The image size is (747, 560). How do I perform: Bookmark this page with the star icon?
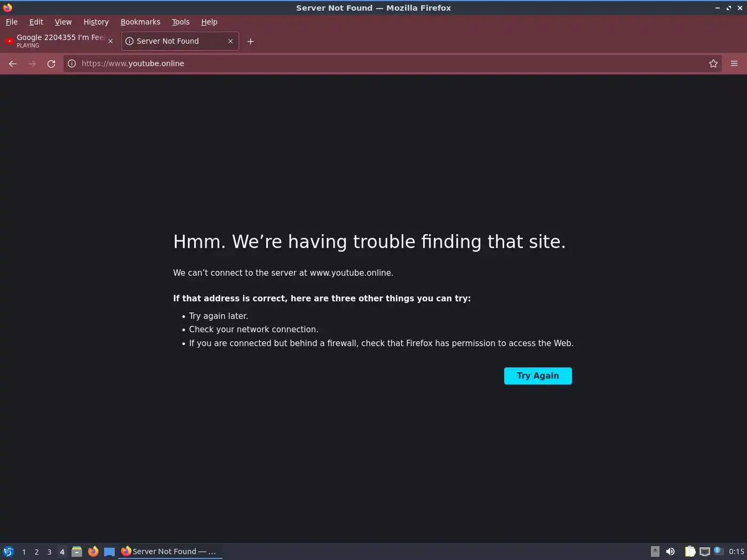click(x=713, y=63)
